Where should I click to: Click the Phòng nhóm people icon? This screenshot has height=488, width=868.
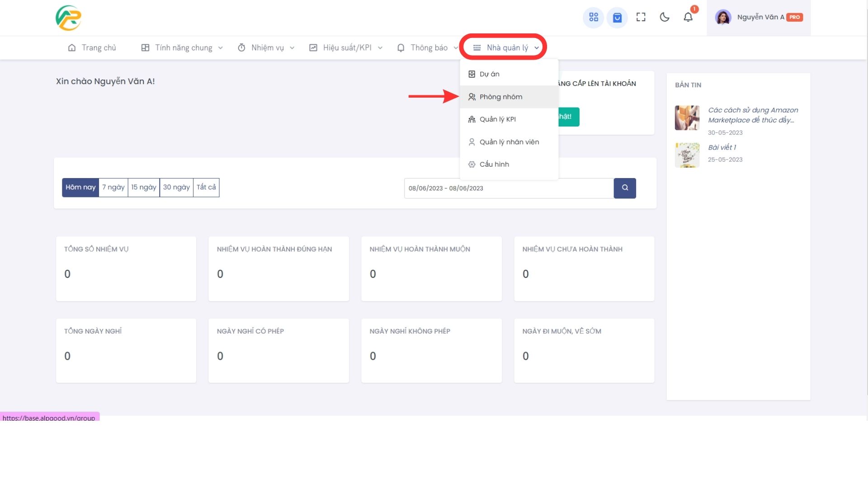coord(472,97)
